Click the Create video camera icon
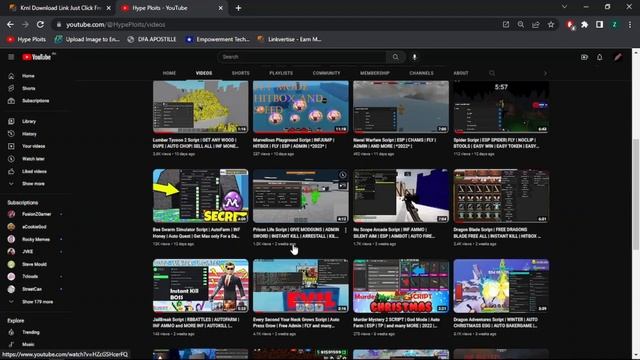 (x=584, y=57)
